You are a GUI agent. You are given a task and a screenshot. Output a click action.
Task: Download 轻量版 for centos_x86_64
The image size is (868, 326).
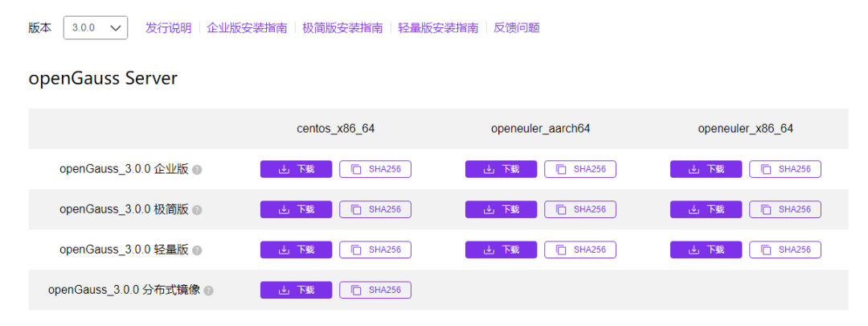coord(296,250)
